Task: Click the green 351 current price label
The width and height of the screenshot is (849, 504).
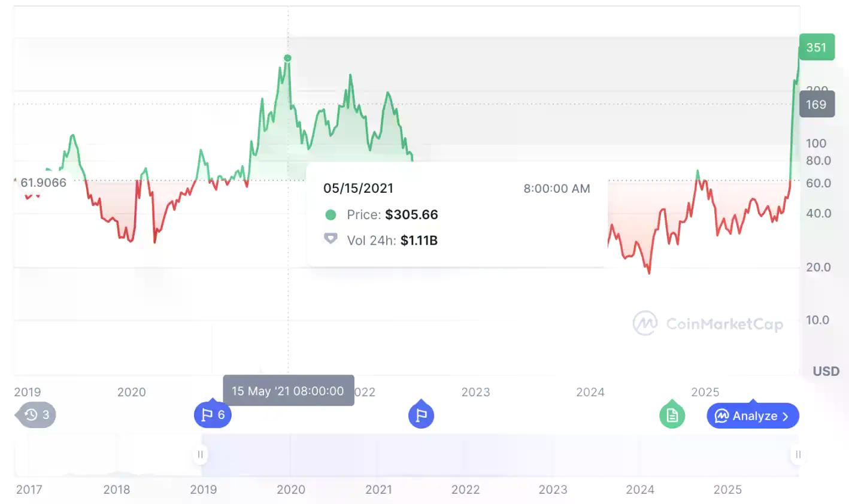Action: coord(816,47)
